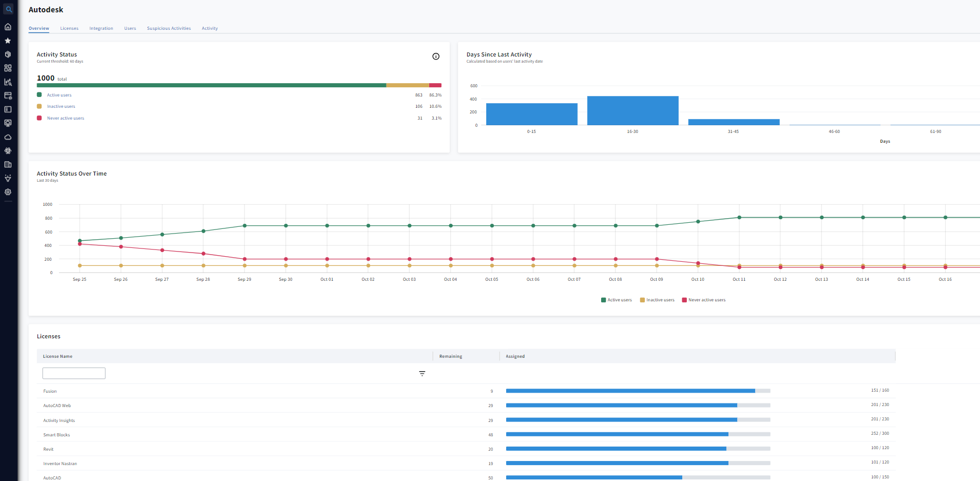Switch to the Licenses tab

69,28
